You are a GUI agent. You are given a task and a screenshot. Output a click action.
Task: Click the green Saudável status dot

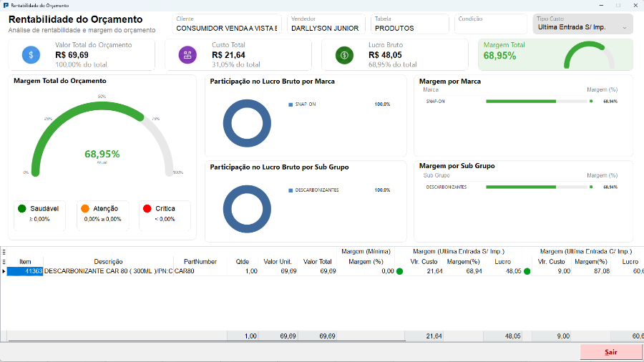click(x=22, y=208)
